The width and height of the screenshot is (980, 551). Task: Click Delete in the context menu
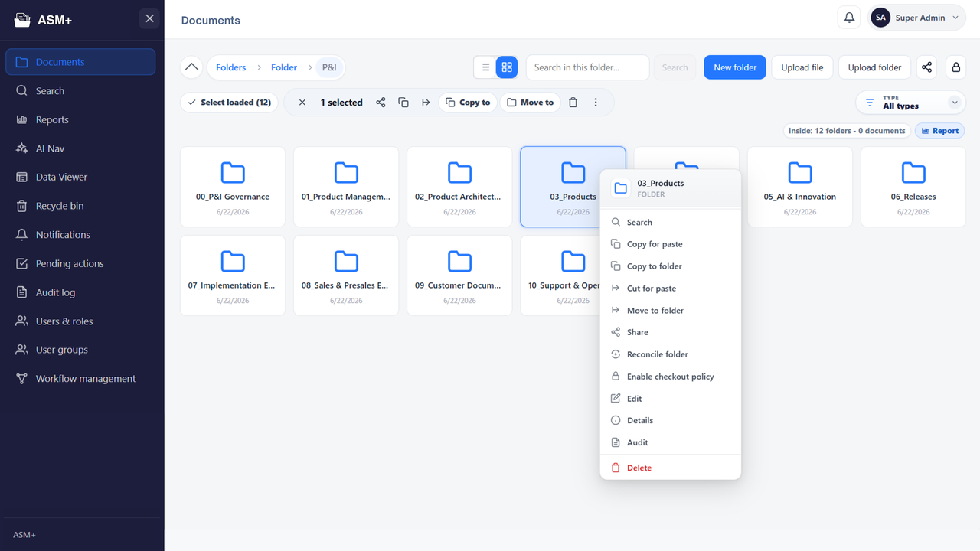click(x=671, y=468)
